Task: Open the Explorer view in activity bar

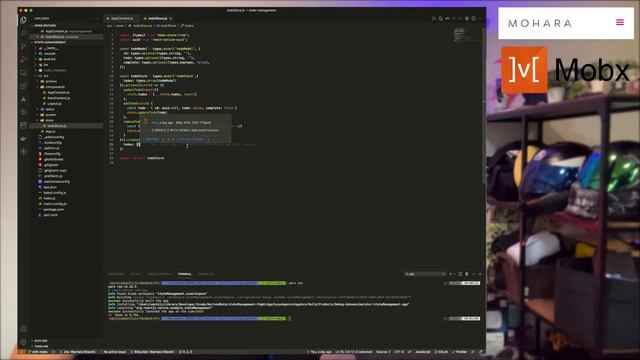Action: pos(23,20)
